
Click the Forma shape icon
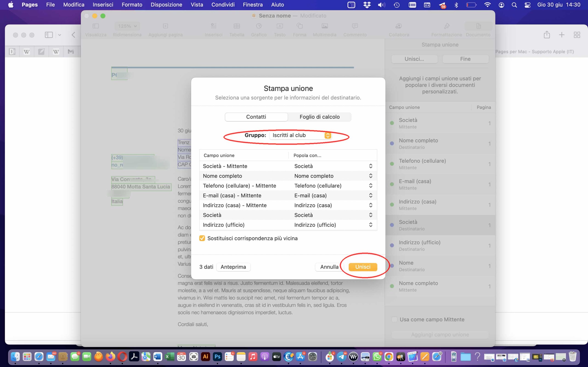click(x=299, y=26)
